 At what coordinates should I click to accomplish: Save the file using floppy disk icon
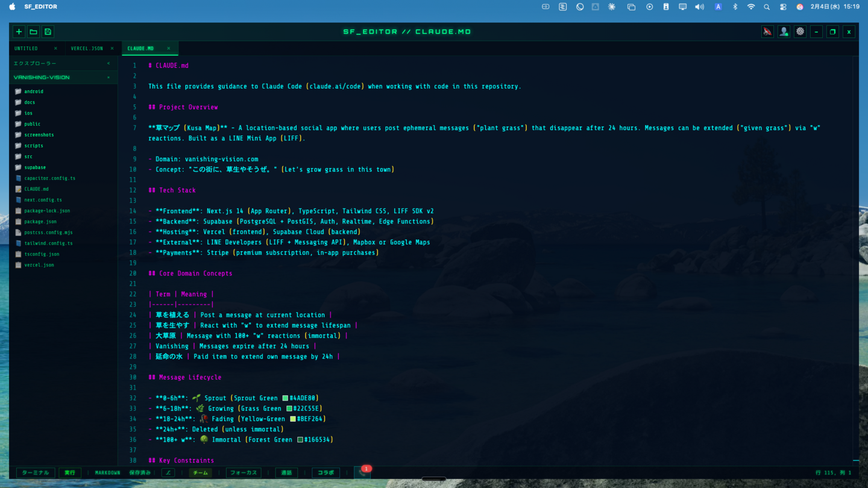48,32
